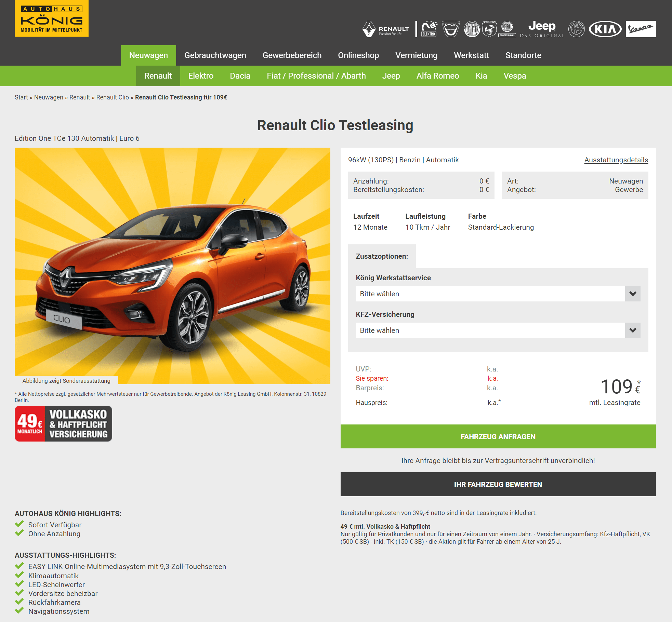The width and height of the screenshot is (672, 622).
Task: Click the König Werkstattservice chevron arrow
Action: 633,294
